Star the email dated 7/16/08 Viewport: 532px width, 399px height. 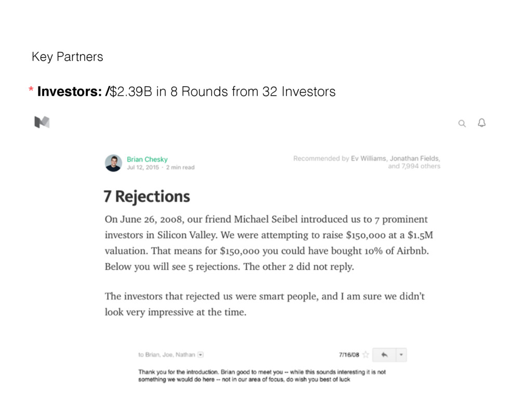(x=366, y=355)
